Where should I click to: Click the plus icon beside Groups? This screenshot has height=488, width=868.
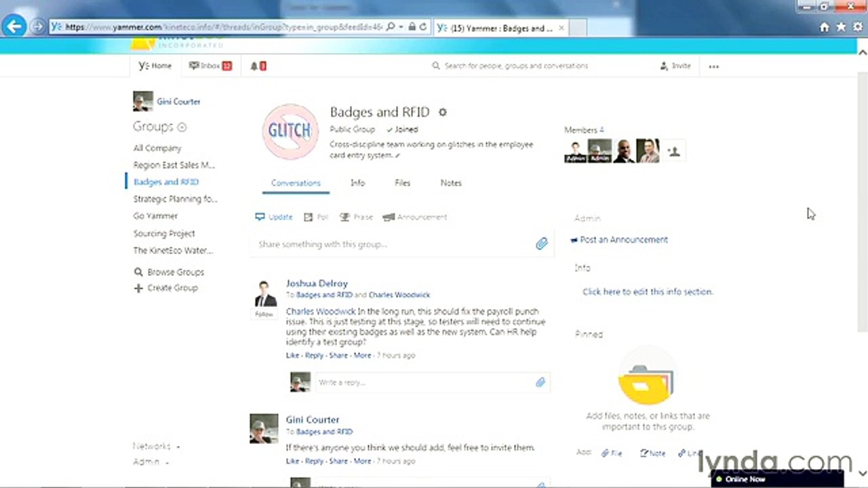click(182, 127)
